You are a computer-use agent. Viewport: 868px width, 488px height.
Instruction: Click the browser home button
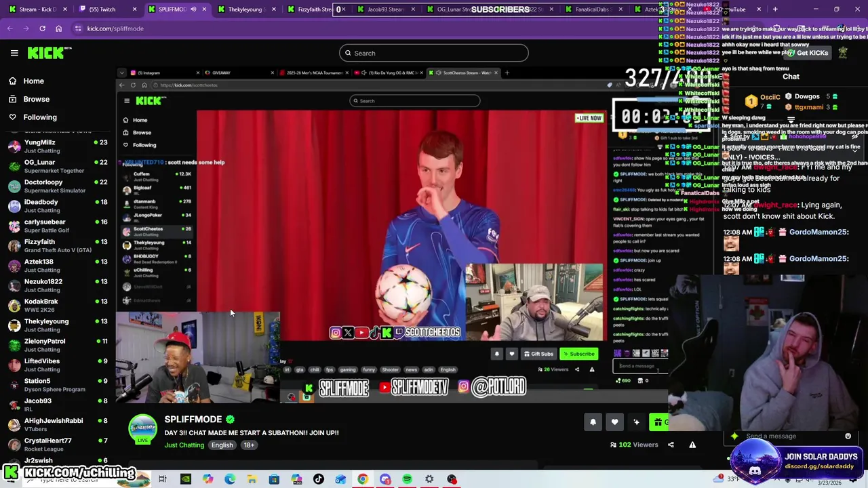pos(58,28)
